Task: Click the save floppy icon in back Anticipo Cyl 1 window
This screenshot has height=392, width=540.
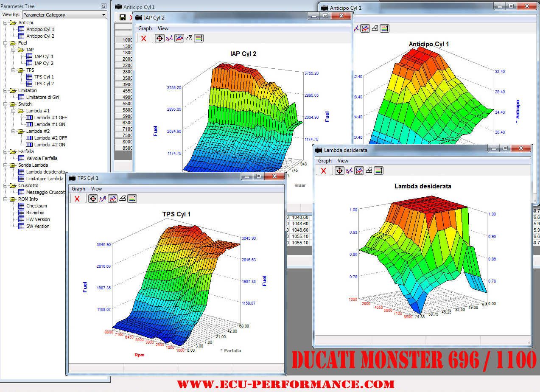Action: coord(123,17)
